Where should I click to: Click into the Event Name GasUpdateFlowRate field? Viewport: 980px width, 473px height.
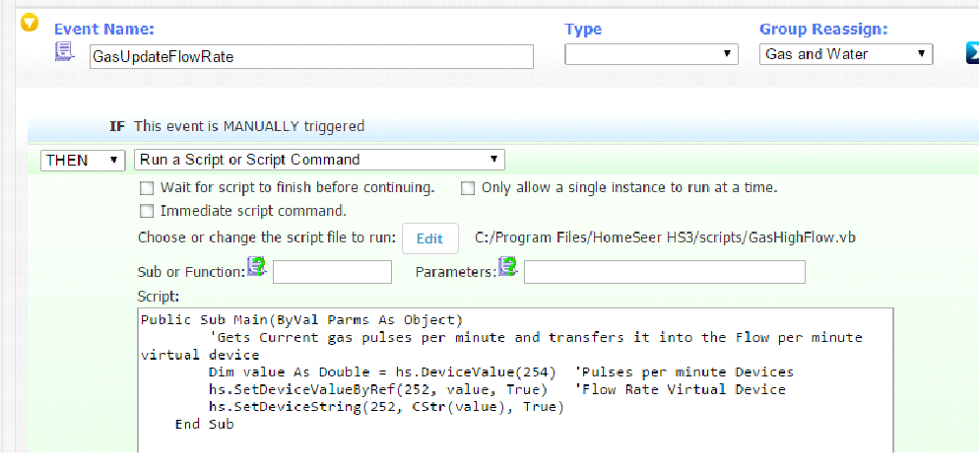click(310, 56)
